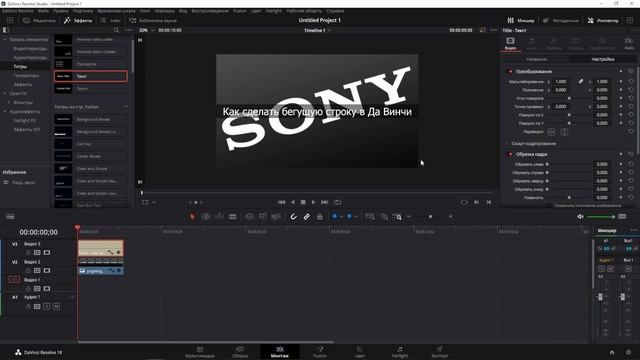Switch to Fusion page at bottom
This screenshot has height=360, width=640.
[x=320, y=352]
